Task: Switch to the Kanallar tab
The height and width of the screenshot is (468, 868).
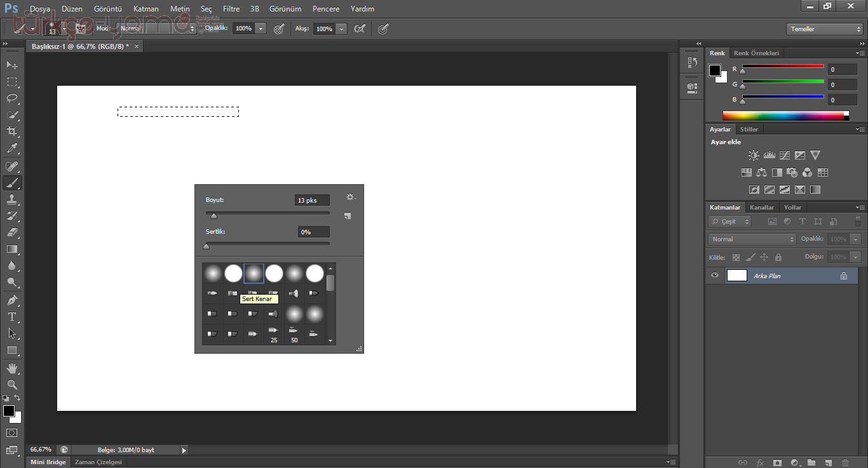Action: tap(762, 208)
